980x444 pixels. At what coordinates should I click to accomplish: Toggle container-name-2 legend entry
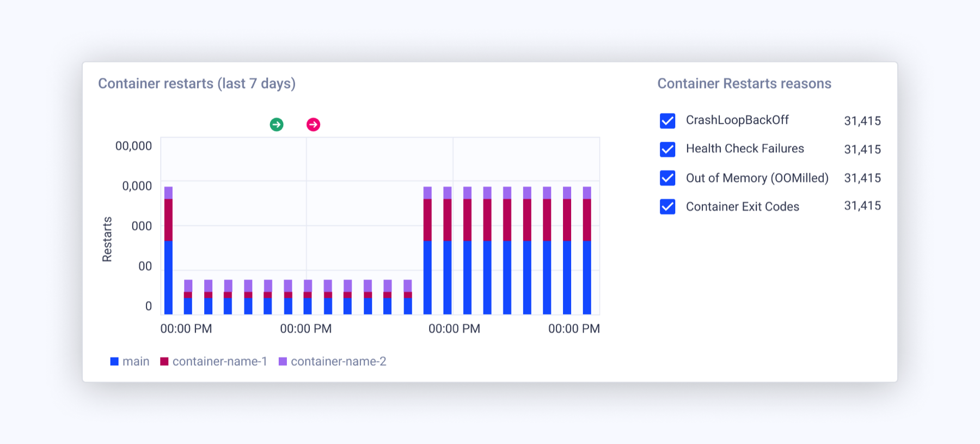click(x=332, y=361)
